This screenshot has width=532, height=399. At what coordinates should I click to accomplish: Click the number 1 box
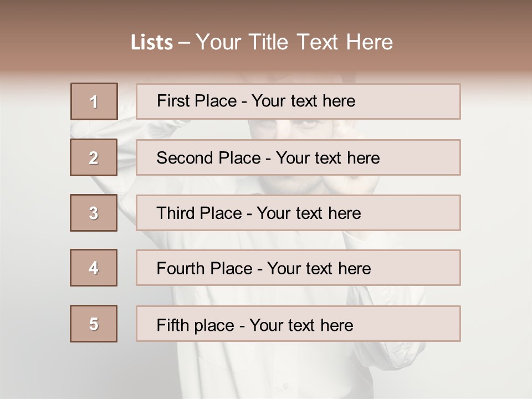click(94, 101)
